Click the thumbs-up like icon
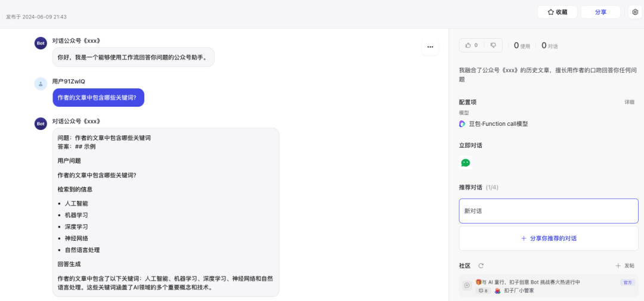The image size is (644, 301). point(468,45)
